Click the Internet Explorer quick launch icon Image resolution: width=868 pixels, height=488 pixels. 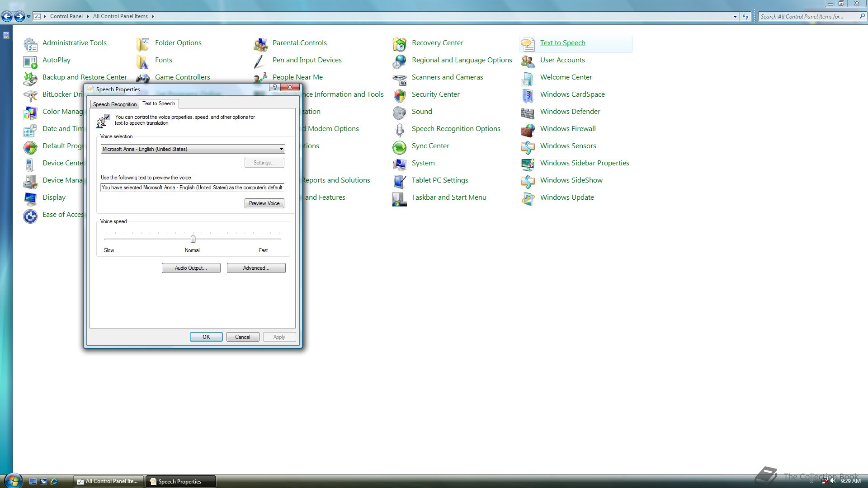coord(54,482)
